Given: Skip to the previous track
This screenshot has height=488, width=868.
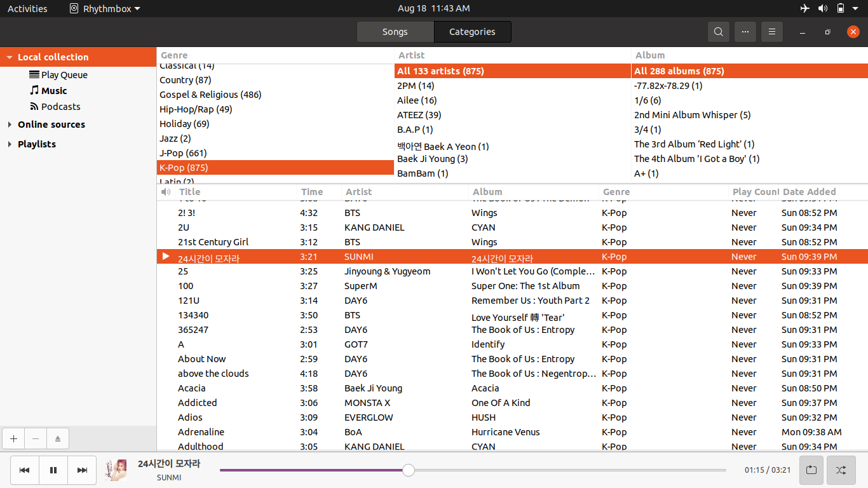Looking at the screenshot, I should click(x=24, y=470).
